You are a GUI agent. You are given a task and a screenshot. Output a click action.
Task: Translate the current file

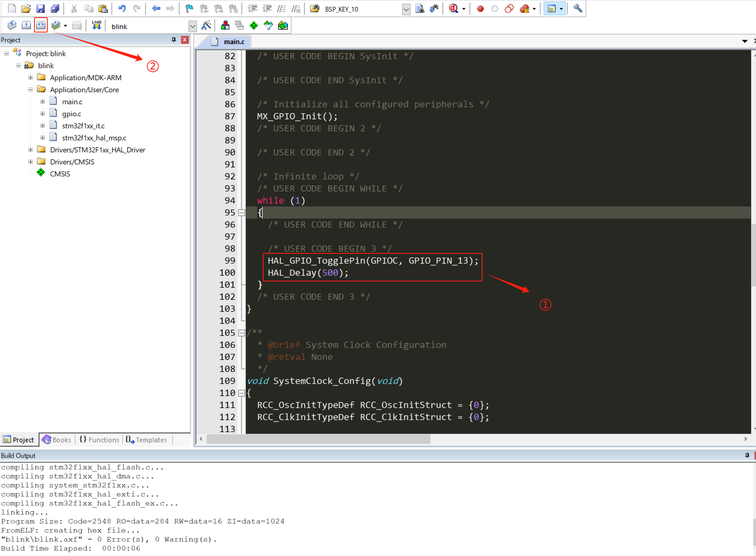(x=12, y=25)
